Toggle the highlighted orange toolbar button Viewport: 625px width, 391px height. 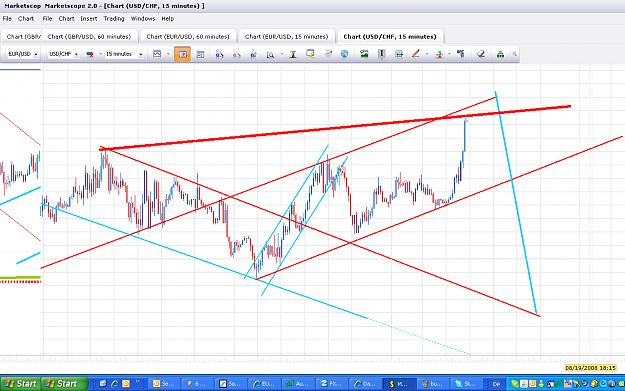pyautogui.click(x=182, y=54)
